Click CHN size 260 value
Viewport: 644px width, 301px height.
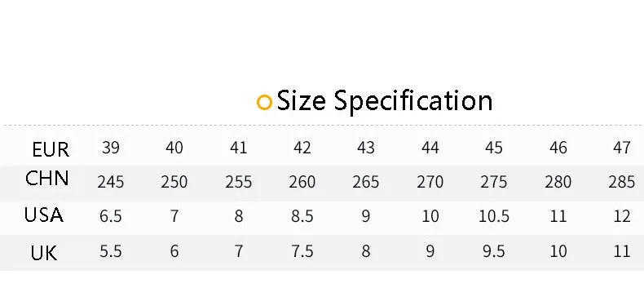(302, 182)
